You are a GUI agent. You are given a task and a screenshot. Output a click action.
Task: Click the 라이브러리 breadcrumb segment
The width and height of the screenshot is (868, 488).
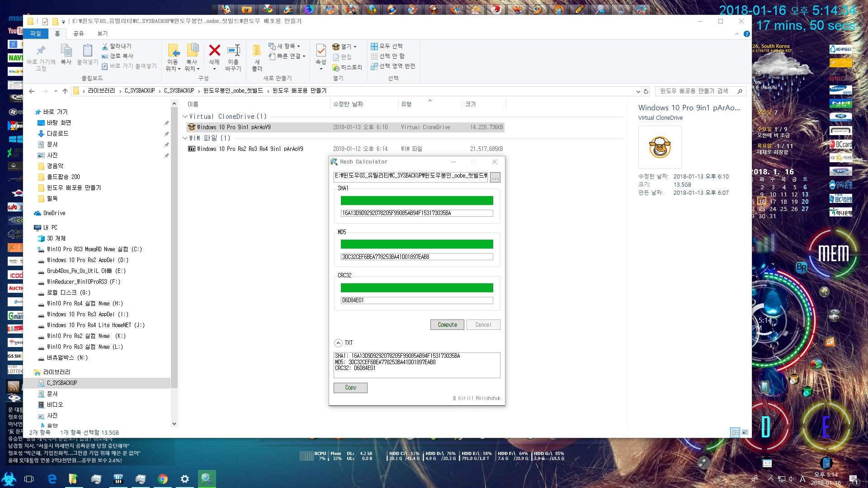[101, 91]
